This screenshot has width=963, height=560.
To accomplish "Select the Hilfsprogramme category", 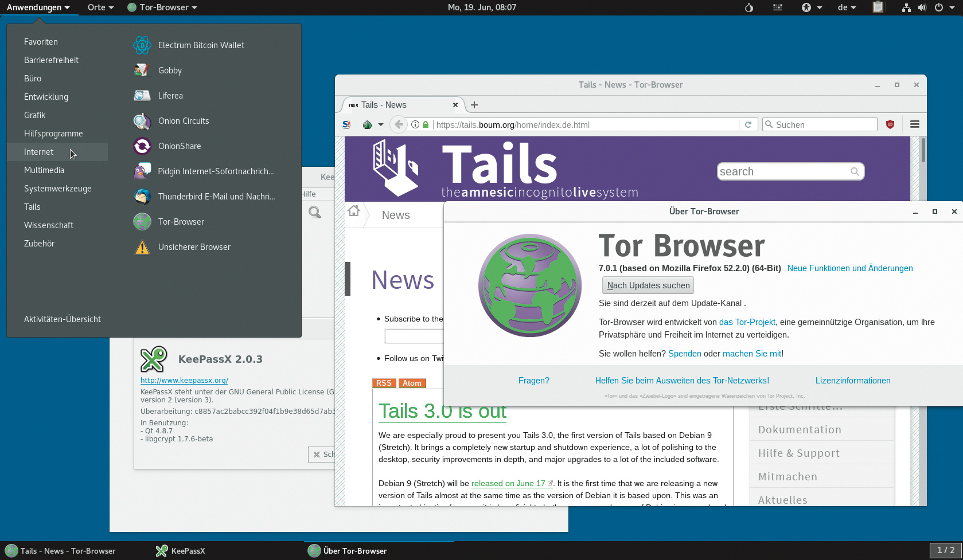I will coord(53,134).
